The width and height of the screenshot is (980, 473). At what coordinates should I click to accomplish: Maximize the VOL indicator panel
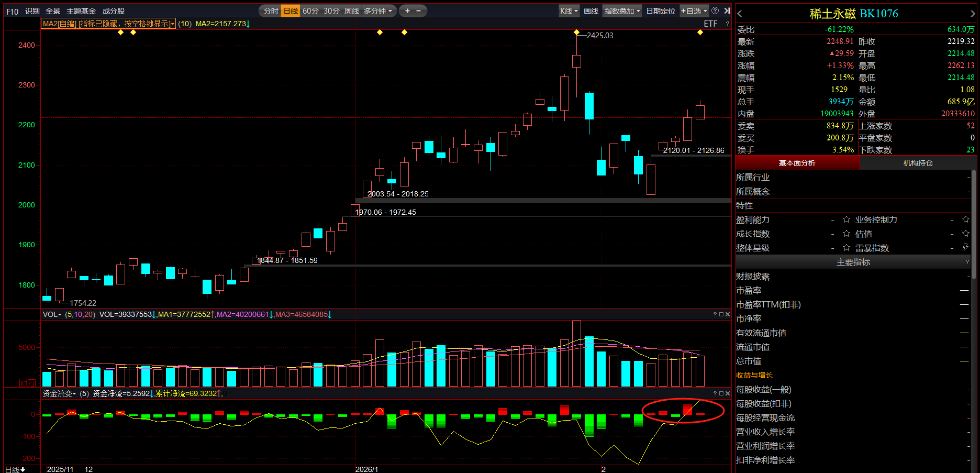coord(721,314)
